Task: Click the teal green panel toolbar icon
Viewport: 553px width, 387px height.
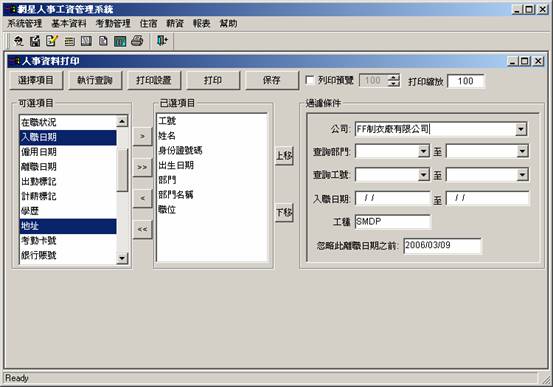Action: [120, 41]
